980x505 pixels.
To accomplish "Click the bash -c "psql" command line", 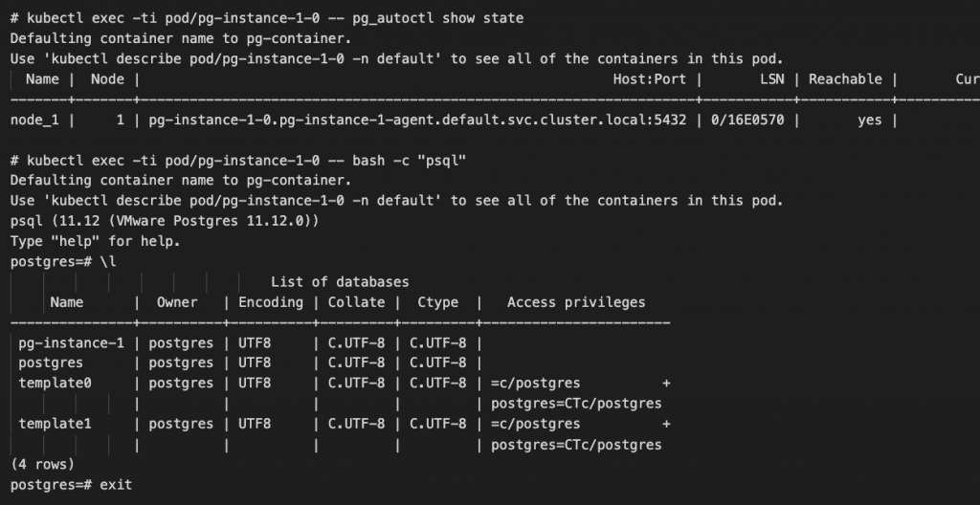I will (238, 160).
